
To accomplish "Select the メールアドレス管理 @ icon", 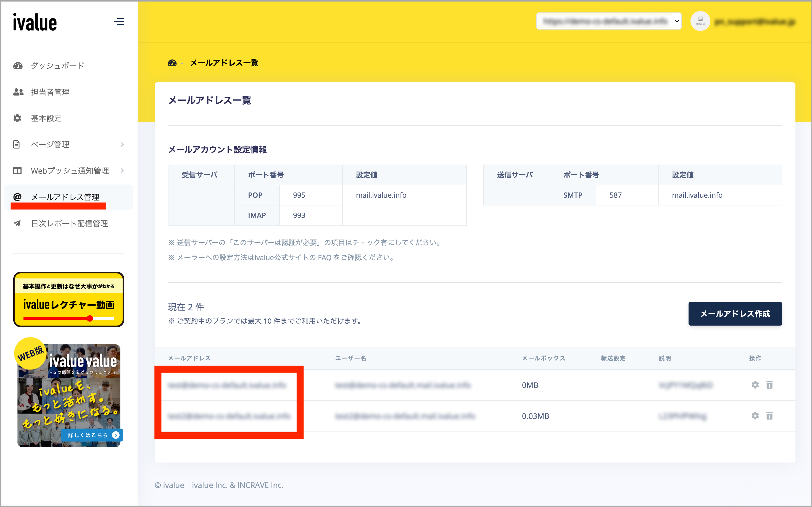I will [x=17, y=197].
